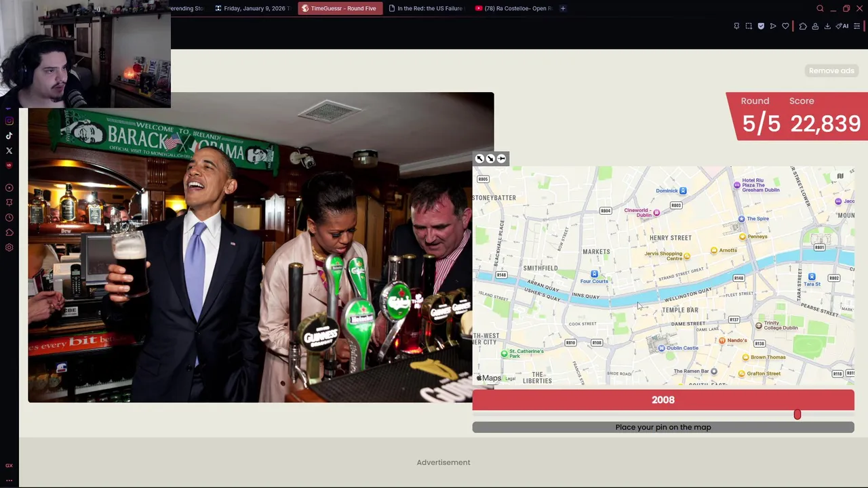Click the browser tab search icon
This screenshot has width=868, height=488.
click(820, 8)
